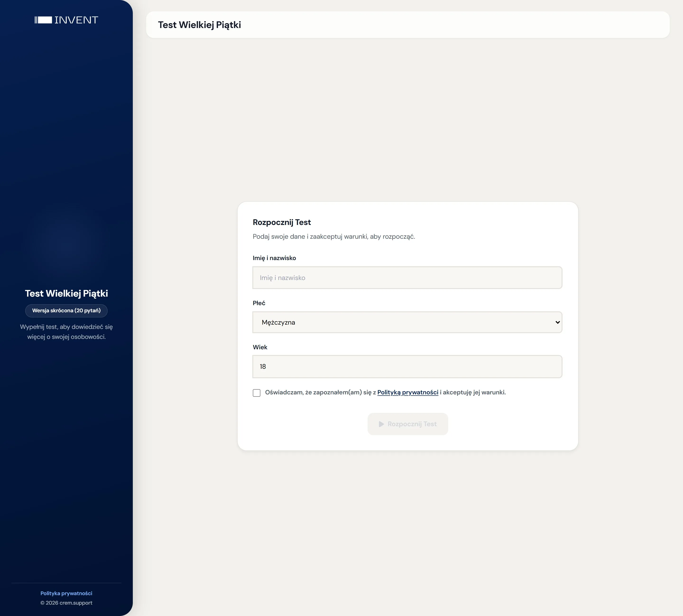Screen dimensions: 683x616
Task: Click the Płeć field label
Action: (259, 303)
